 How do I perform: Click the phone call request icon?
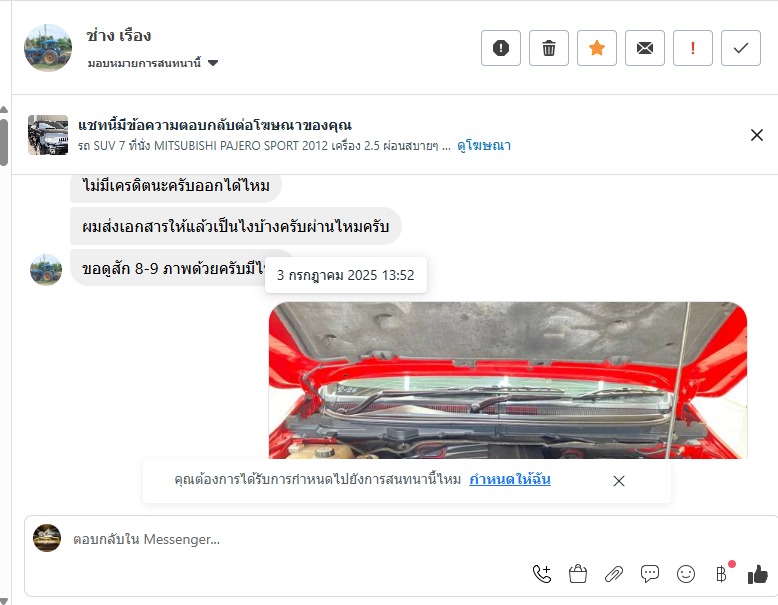tap(542, 574)
